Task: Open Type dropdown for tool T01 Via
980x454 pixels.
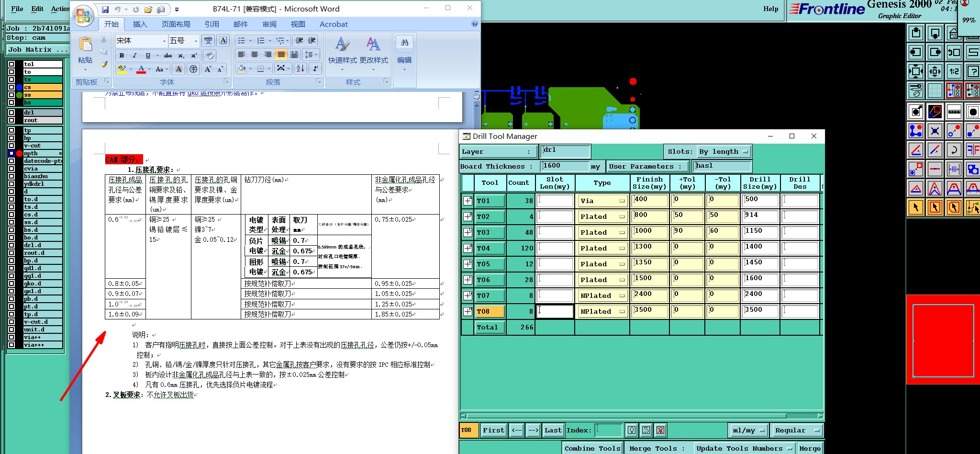Action: click(602, 201)
